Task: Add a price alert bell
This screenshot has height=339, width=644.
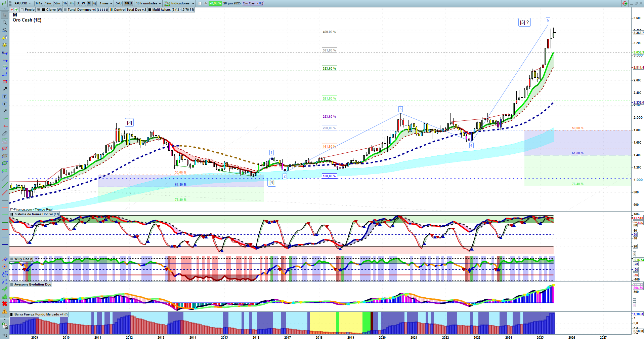Action: [4, 45]
